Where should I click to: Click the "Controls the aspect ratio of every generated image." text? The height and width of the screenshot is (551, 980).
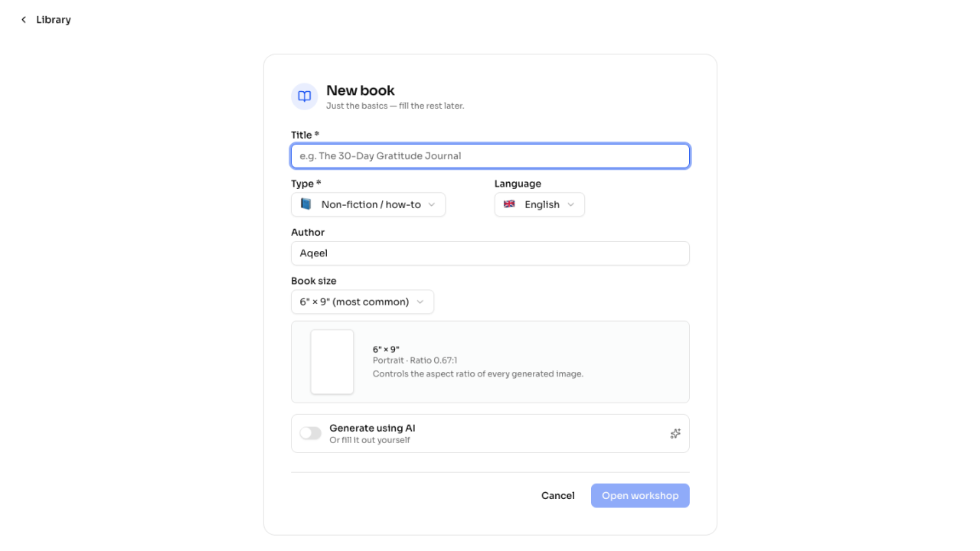pyautogui.click(x=478, y=374)
